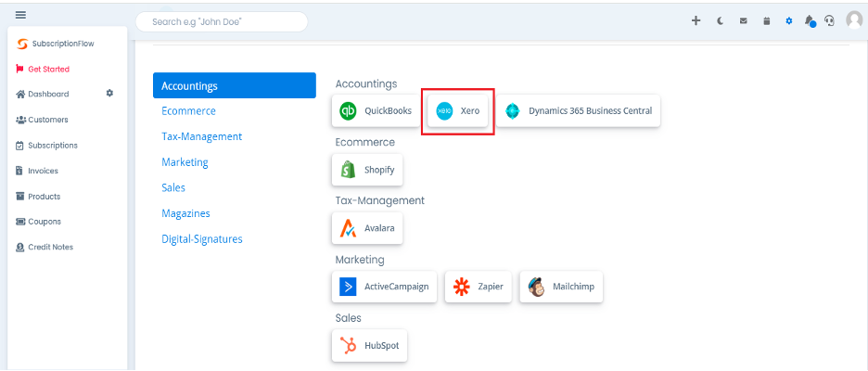Click the gear icon beside Dashboard
The height and width of the screenshot is (371, 868).
click(x=109, y=93)
